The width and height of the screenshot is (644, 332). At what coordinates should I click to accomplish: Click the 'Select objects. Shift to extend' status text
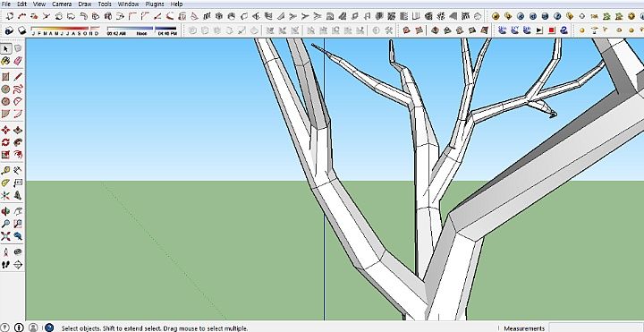pyautogui.click(x=155, y=328)
